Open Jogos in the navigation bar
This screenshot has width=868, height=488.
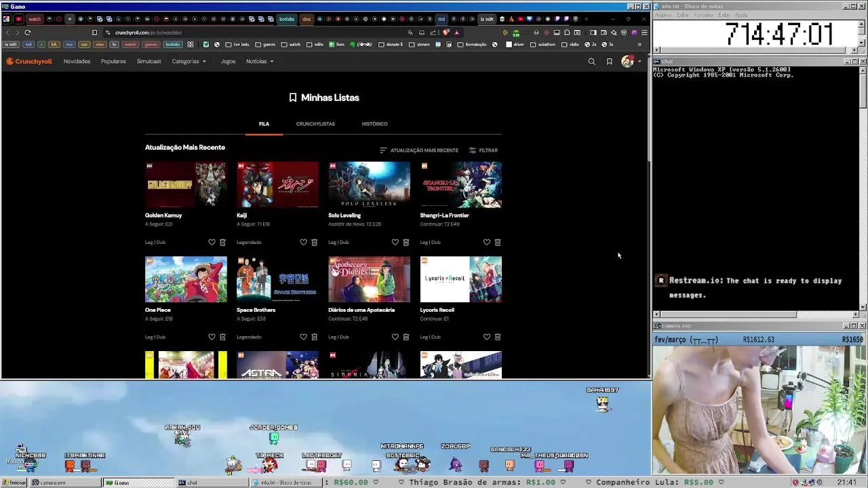coord(228,62)
